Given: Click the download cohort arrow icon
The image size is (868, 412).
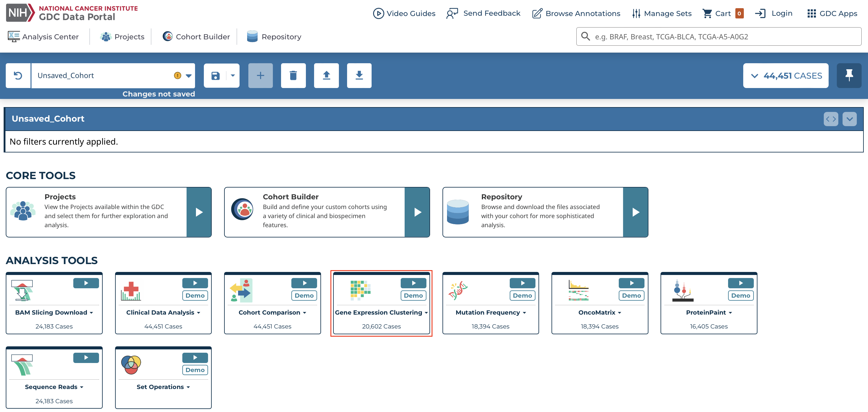Looking at the screenshot, I should point(359,76).
